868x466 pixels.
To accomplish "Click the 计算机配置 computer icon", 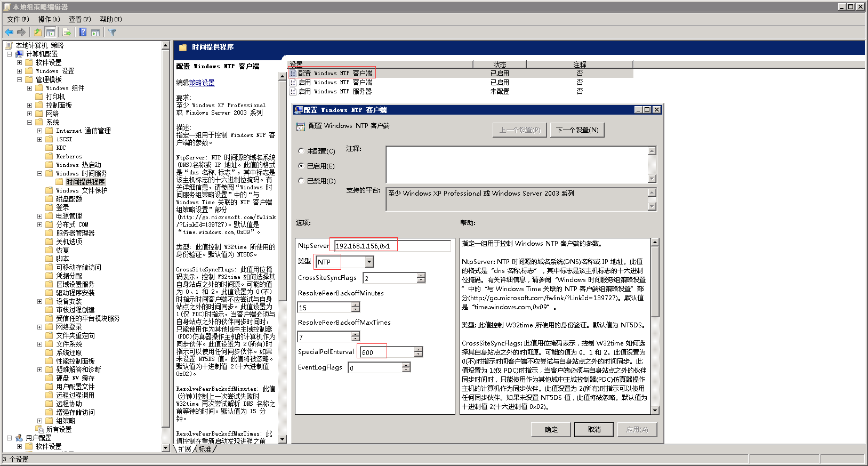I will tap(20, 54).
